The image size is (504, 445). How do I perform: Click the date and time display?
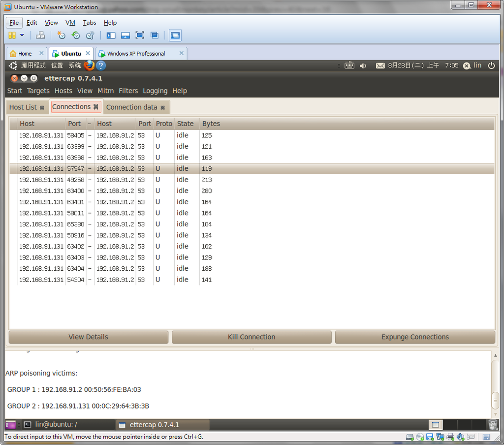(423, 65)
